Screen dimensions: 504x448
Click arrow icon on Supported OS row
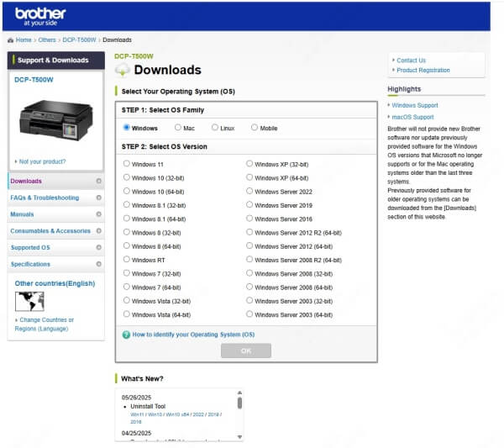98,247
